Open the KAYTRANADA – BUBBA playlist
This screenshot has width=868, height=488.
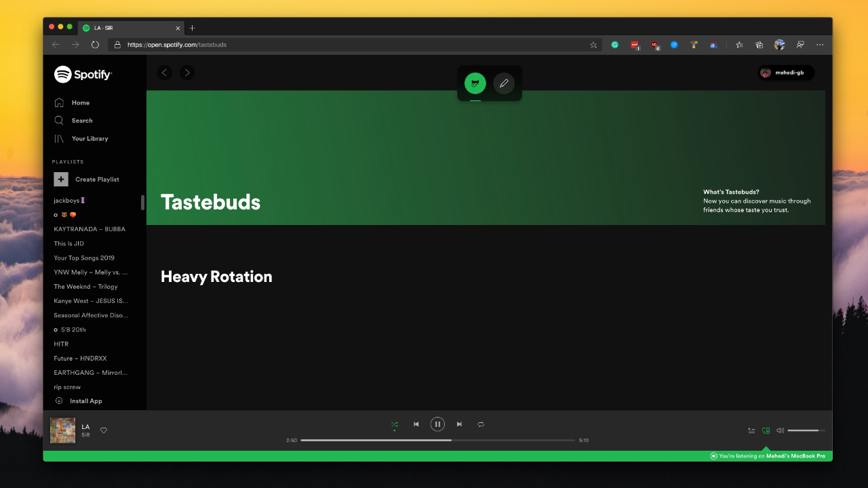[x=90, y=229]
